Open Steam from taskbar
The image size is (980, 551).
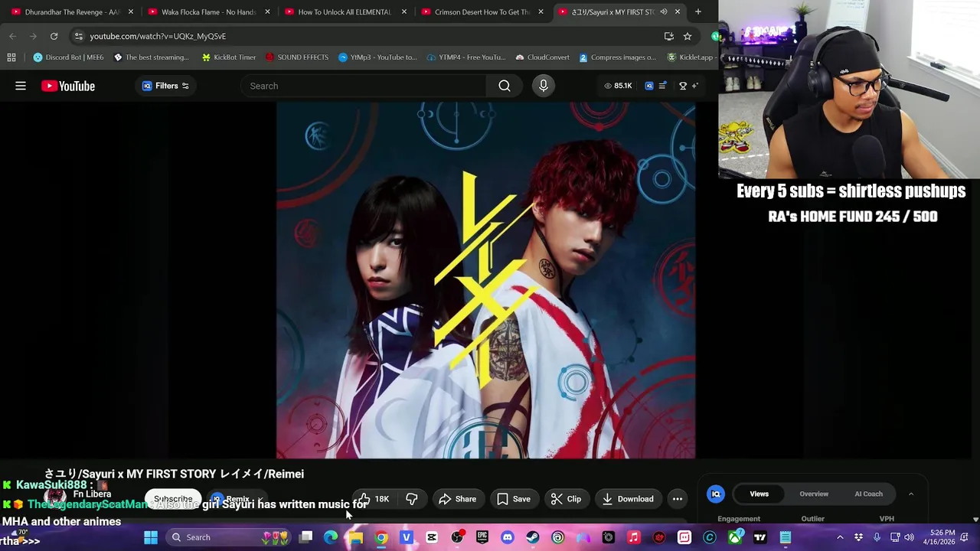533,537
